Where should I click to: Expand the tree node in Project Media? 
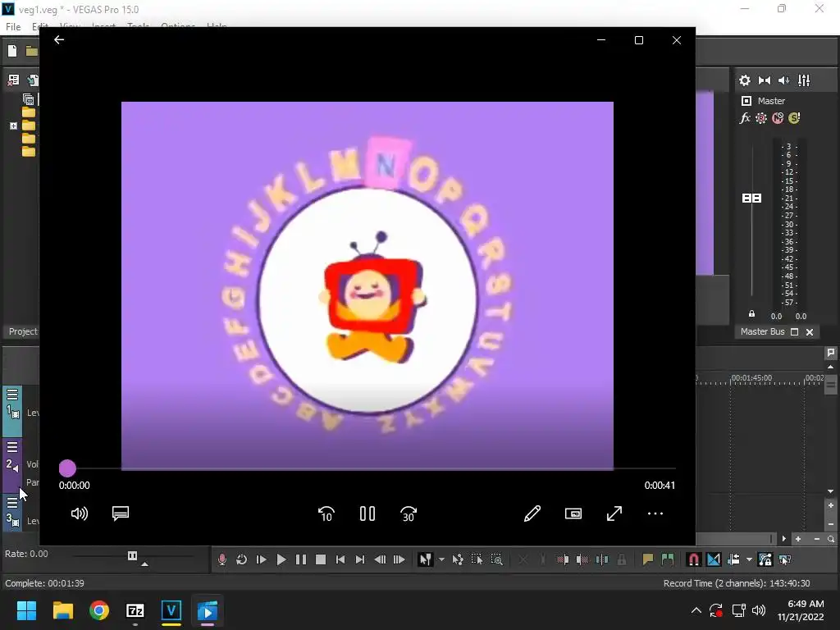[13, 126]
